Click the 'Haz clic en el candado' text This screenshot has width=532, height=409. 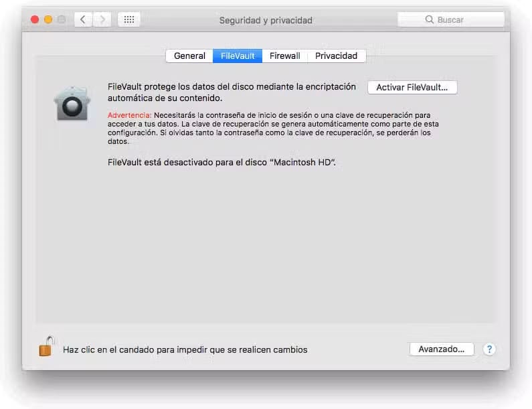pyautogui.click(x=185, y=349)
